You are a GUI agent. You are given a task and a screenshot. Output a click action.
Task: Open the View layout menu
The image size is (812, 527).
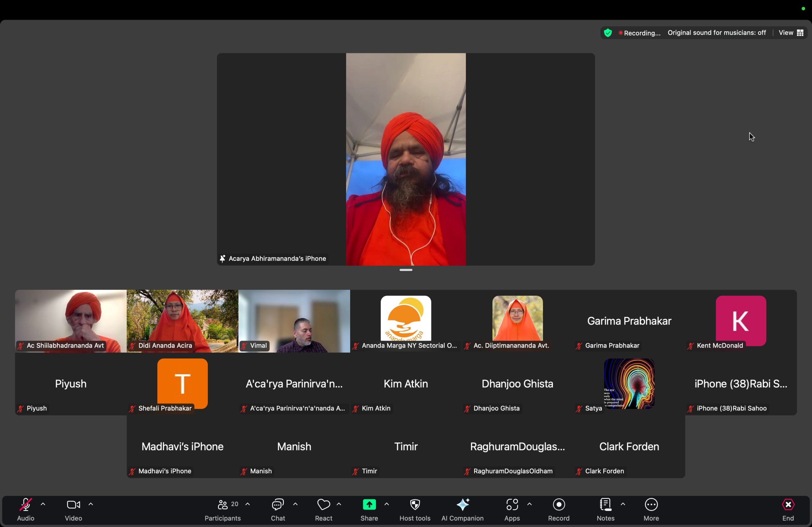[791, 33]
